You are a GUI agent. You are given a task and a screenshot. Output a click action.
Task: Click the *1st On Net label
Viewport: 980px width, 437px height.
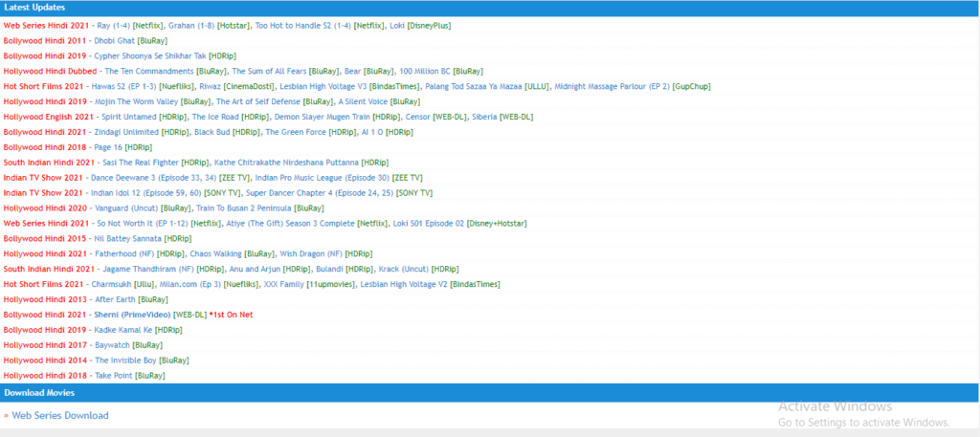click(231, 315)
